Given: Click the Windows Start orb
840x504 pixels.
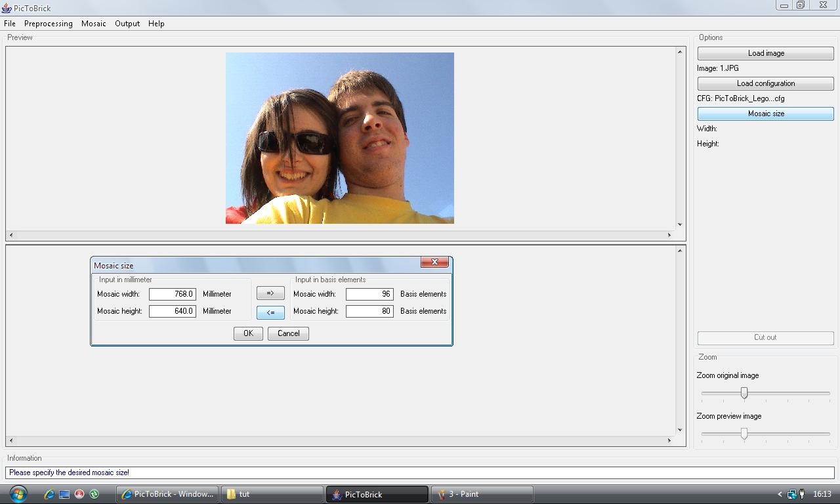Looking at the screenshot, I should [x=18, y=493].
